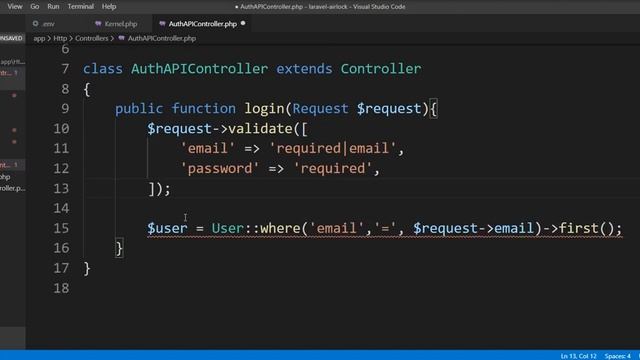Click the 'class' keyword on line 7
640x360 pixels.
click(x=103, y=69)
